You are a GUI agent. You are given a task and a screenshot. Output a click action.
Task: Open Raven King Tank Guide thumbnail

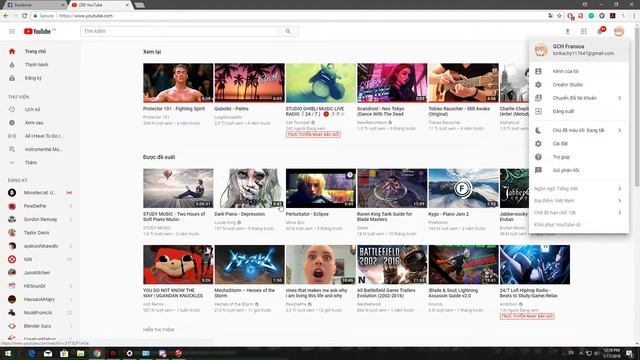392,188
